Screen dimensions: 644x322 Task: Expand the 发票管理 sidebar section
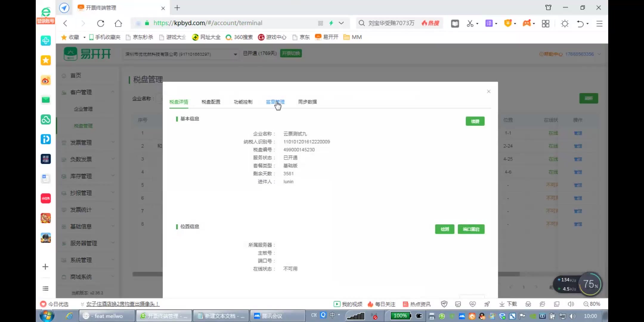point(88,143)
